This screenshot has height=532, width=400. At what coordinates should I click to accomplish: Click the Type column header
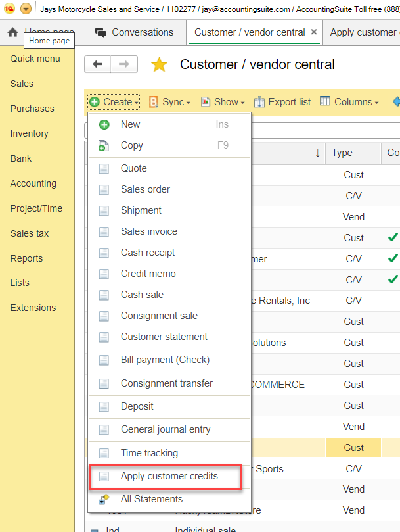pyautogui.click(x=342, y=153)
